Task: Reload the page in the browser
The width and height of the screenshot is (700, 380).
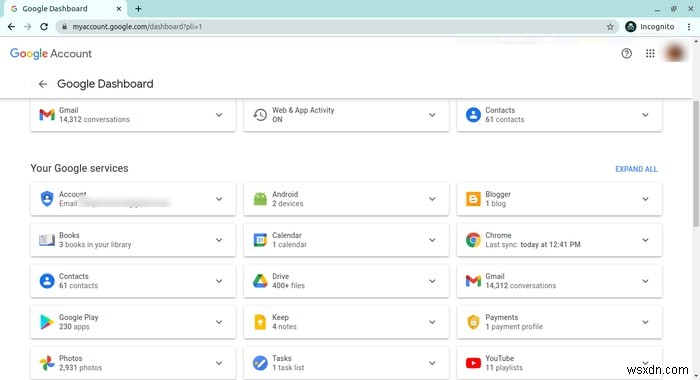Action: (x=44, y=27)
